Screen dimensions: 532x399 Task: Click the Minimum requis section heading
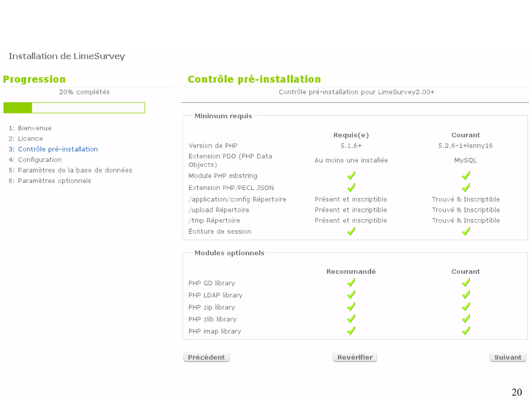pos(223,116)
